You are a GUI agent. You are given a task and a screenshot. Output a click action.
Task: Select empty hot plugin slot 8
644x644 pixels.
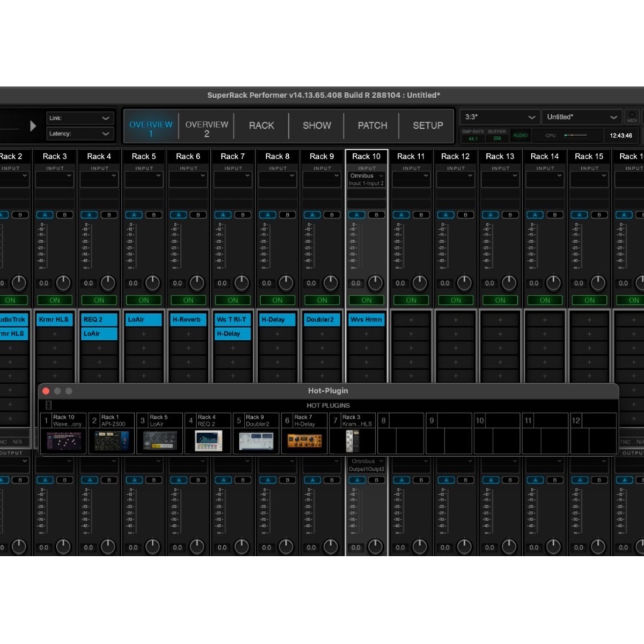click(401, 433)
